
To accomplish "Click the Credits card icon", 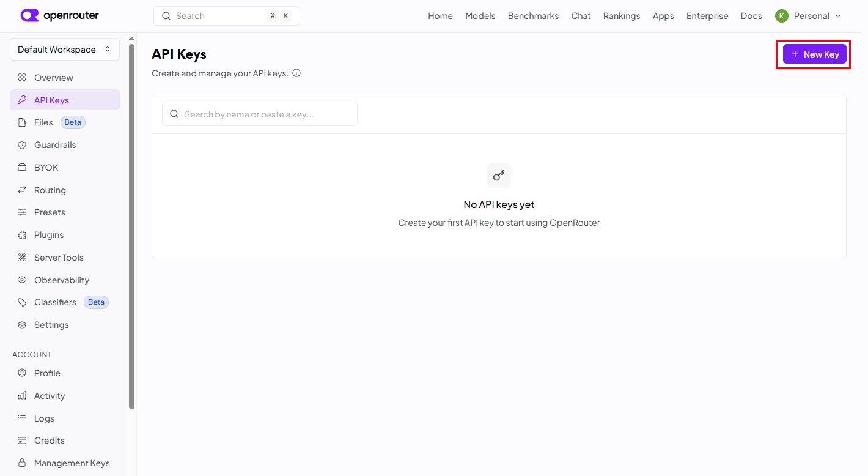I will [x=22, y=441].
